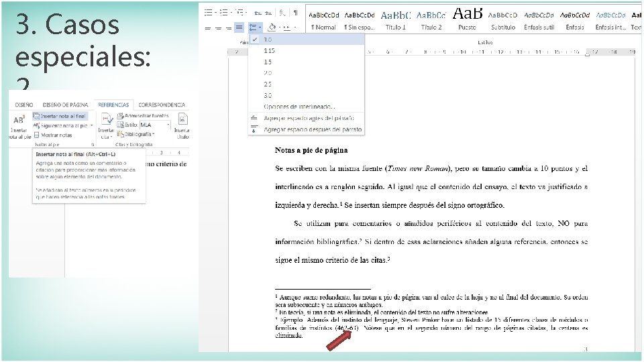
Task: Open numbered list style dropdown arrow
Action: 231,13
